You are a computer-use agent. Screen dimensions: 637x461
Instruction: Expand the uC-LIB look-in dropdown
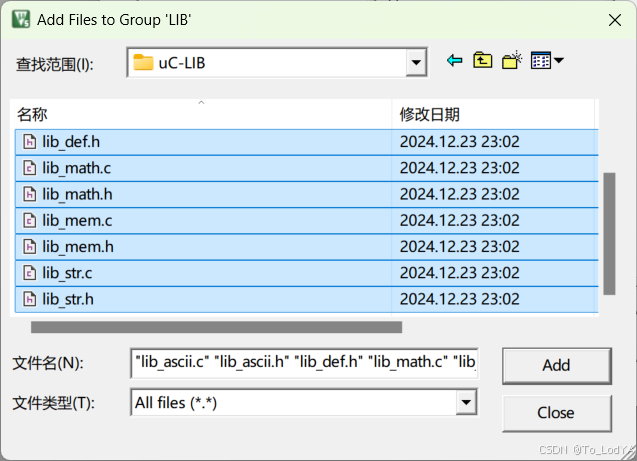tap(416, 63)
